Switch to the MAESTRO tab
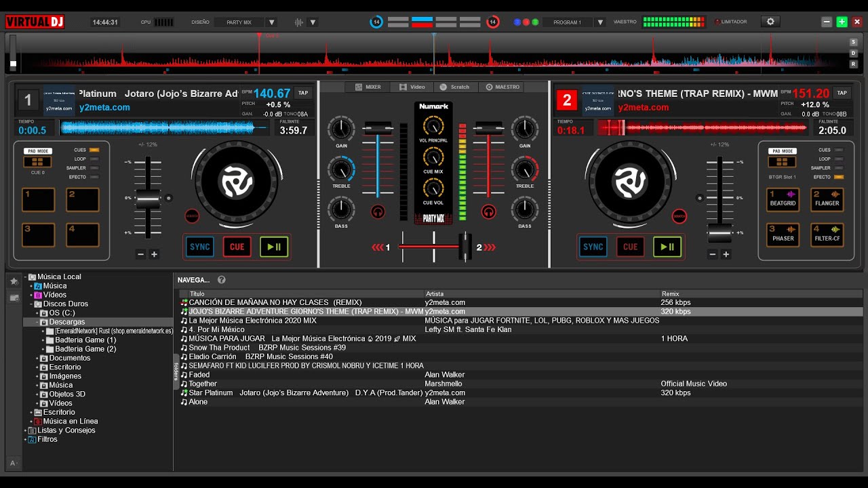The height and width of the screenshot is (488, 868). tap(502, 87)
